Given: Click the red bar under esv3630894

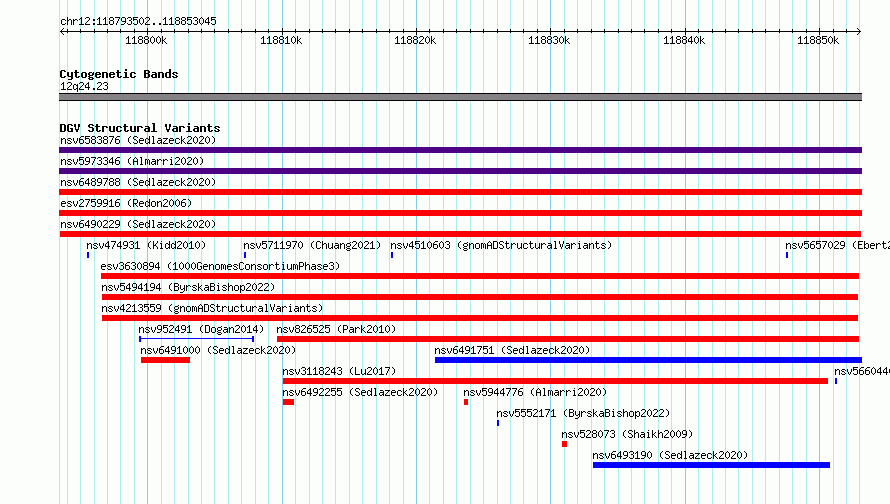Looking at the screenshot, I should coord(480,276).
